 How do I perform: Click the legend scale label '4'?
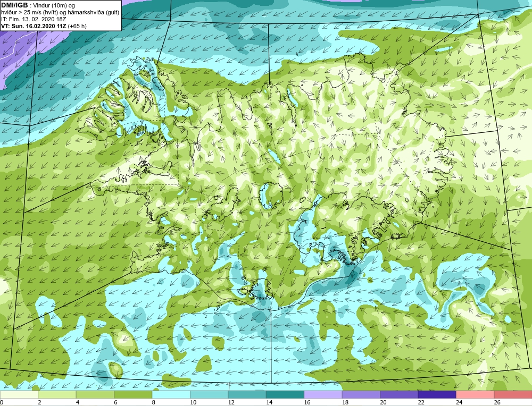(x=78, y=402)
